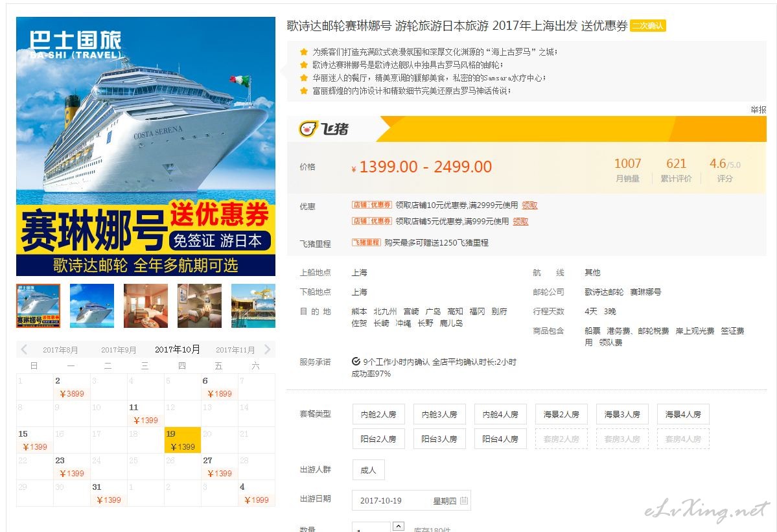
Task: Select the fourth thumbnail showing bedroom
Action: pos(200,306)
